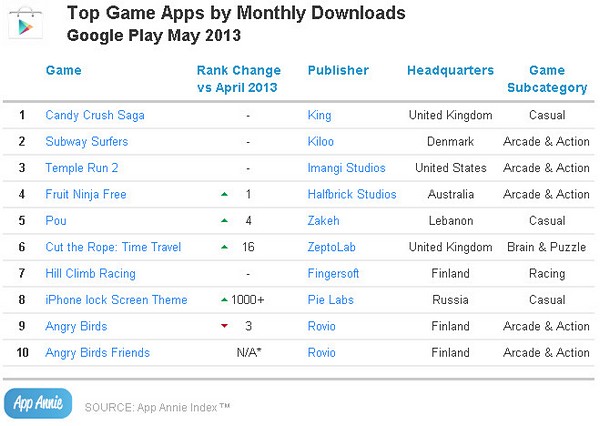Click green up arrow next to 1000+
The height and width of the screenshot is (426, 600).
[225, 300]
